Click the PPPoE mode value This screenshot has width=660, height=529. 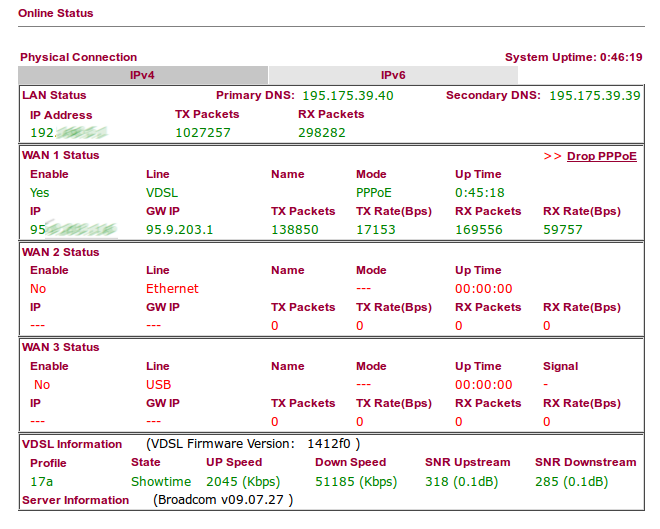(x=374, y=192)
